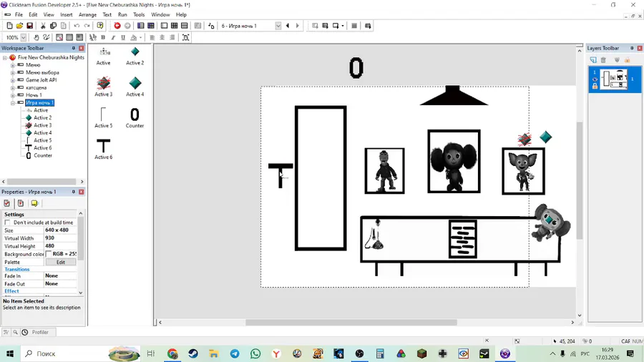644x362 pixels.
Task: Select Active 5 in workspace tree
Action: pyautogui.click(x=43, y=140)
